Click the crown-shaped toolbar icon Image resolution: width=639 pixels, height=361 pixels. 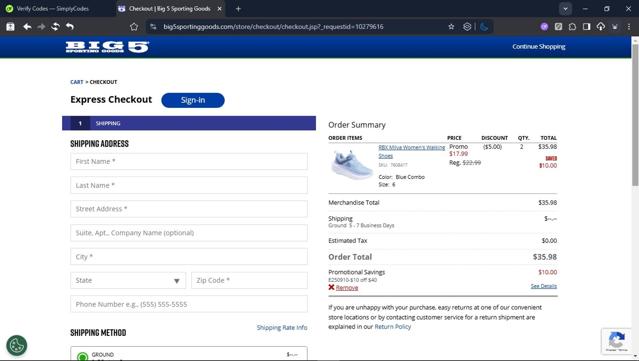tap(615, 26)
